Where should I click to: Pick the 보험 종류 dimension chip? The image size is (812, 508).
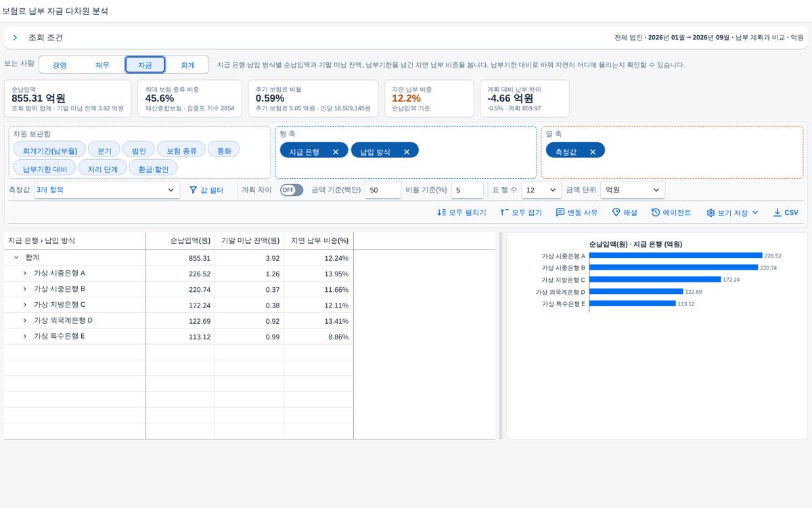point(181,150)
